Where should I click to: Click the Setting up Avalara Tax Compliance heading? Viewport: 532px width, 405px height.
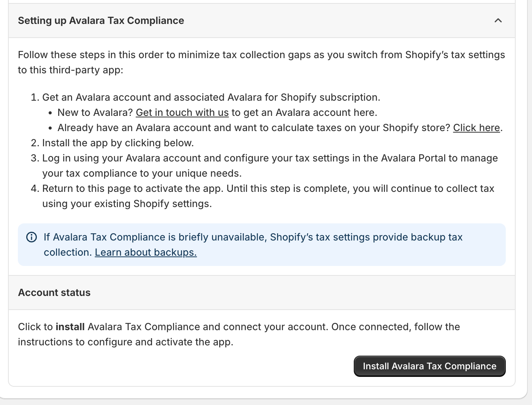coord(101,21)
